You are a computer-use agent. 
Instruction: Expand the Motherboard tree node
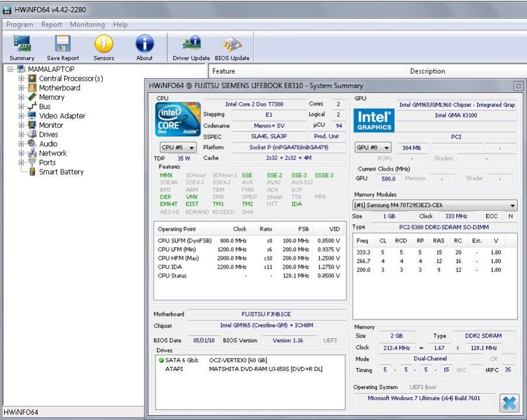click(21, 88)
